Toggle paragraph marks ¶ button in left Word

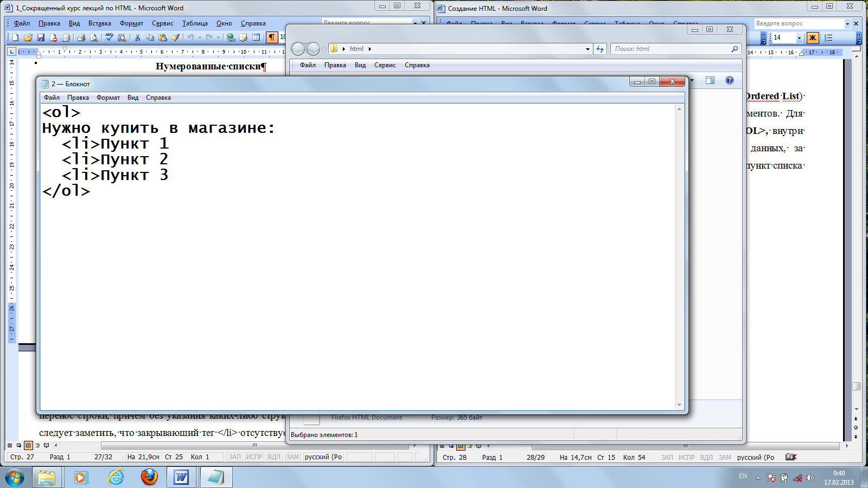pyautogui.click(x=272, y=37)
